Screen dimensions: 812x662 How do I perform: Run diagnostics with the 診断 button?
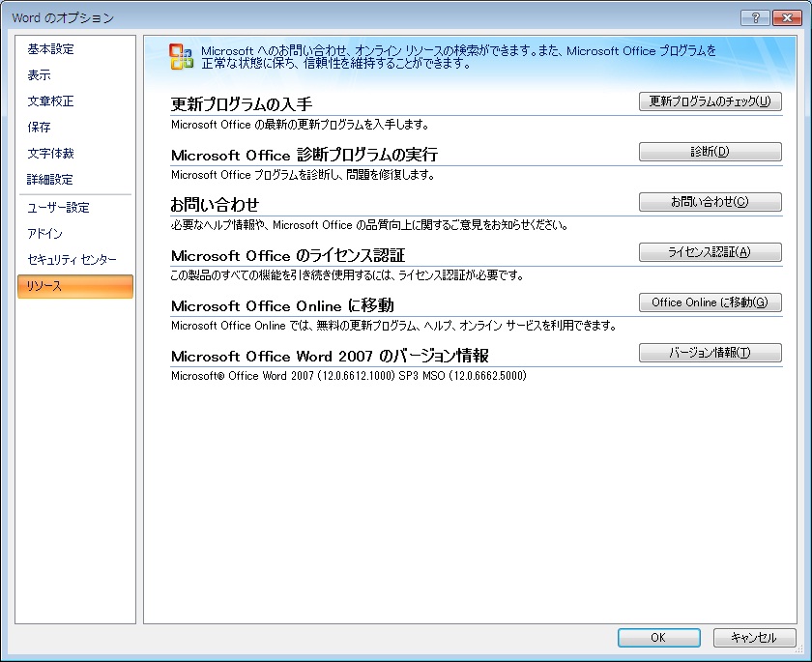coord(710,152)
